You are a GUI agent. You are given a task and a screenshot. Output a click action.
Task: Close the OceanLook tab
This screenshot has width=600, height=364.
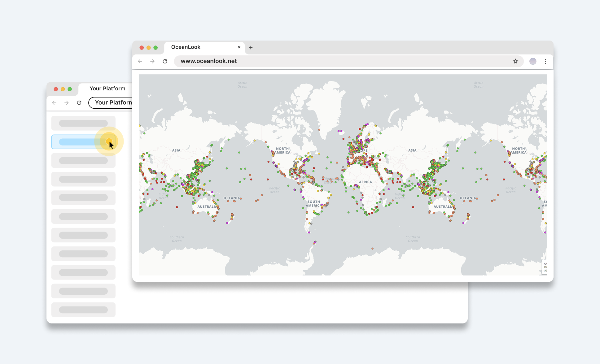[239, 47]
